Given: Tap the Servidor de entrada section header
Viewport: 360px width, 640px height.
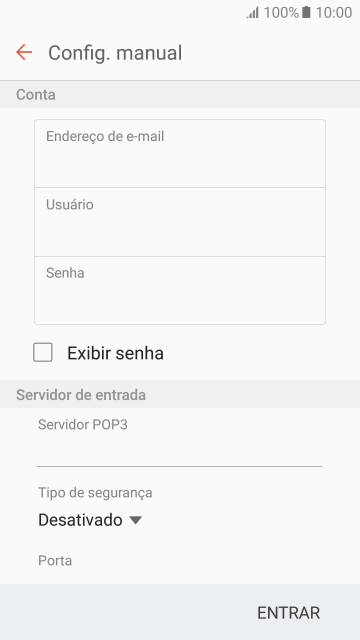Looking at the screenshot, I should coord(81,395).
